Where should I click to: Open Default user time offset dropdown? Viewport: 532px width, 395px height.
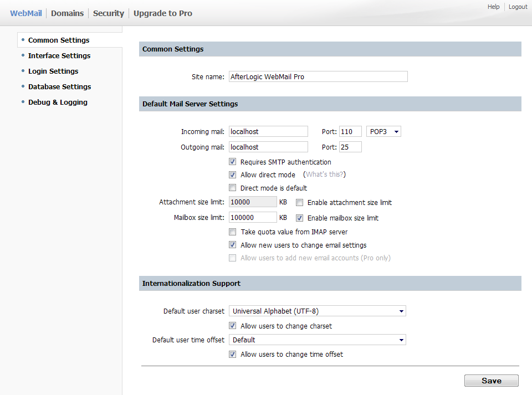coord(317,340)
